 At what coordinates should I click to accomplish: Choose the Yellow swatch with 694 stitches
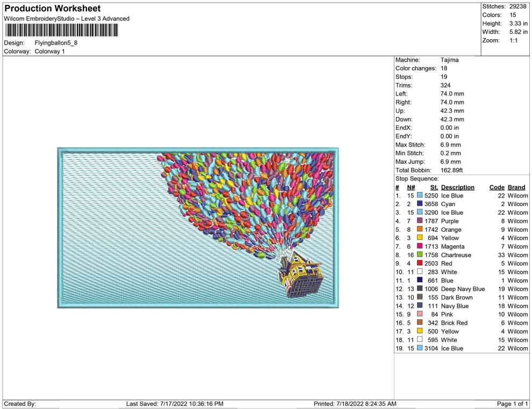pos(420,238)
